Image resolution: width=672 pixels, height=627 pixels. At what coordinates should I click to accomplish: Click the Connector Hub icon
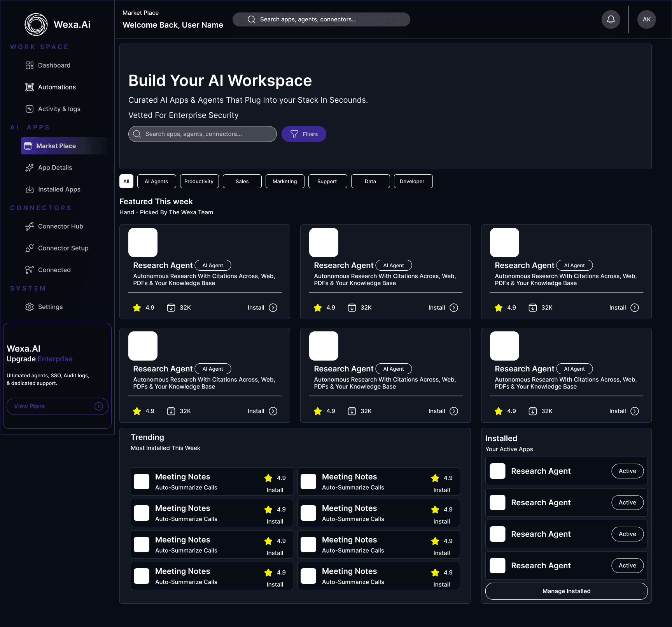click(x=30, y=226)
